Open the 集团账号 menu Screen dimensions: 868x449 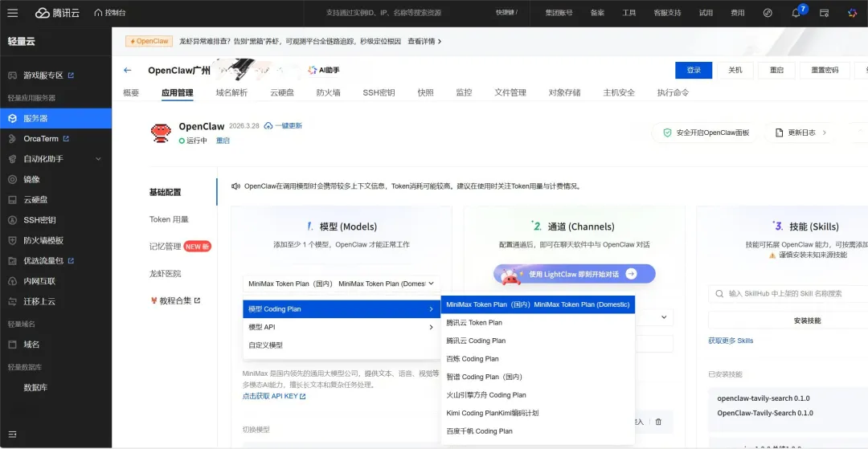[559, 13]
